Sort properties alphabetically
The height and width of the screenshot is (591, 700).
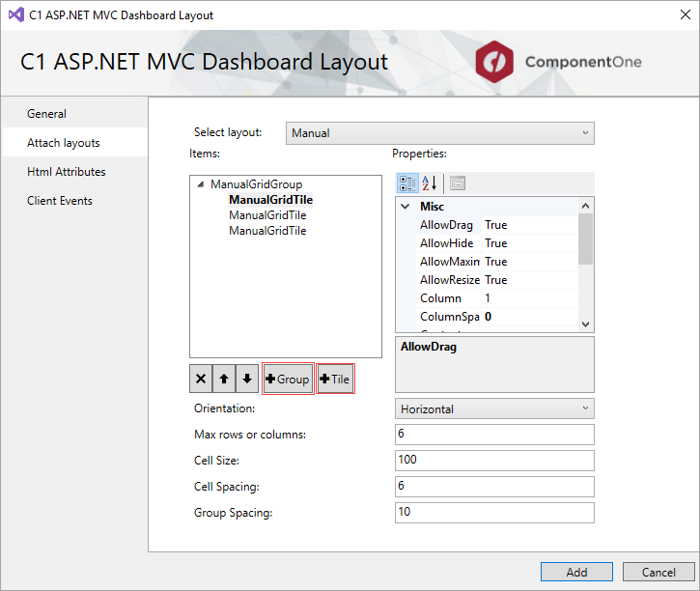(x=430, y=183)
